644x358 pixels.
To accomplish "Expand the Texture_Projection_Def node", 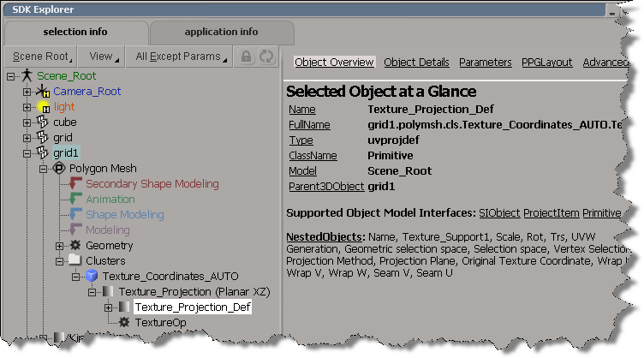I will tap(108, 307).
